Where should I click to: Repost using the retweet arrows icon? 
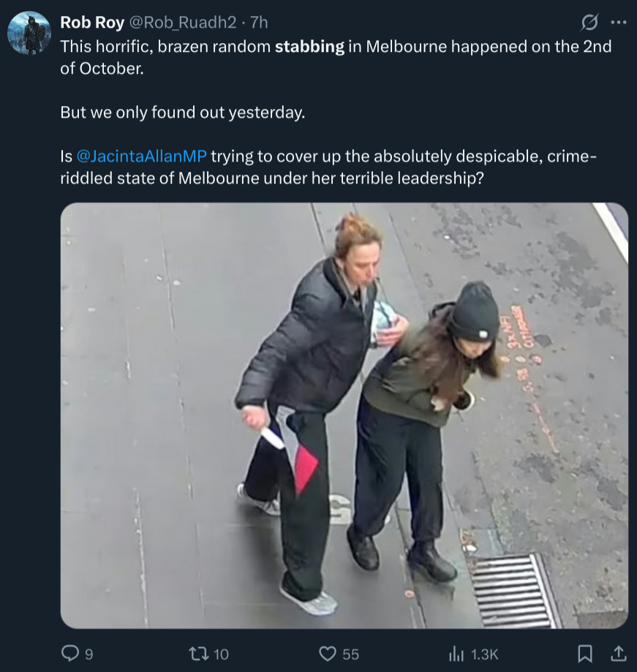click(x=199, y=654)
